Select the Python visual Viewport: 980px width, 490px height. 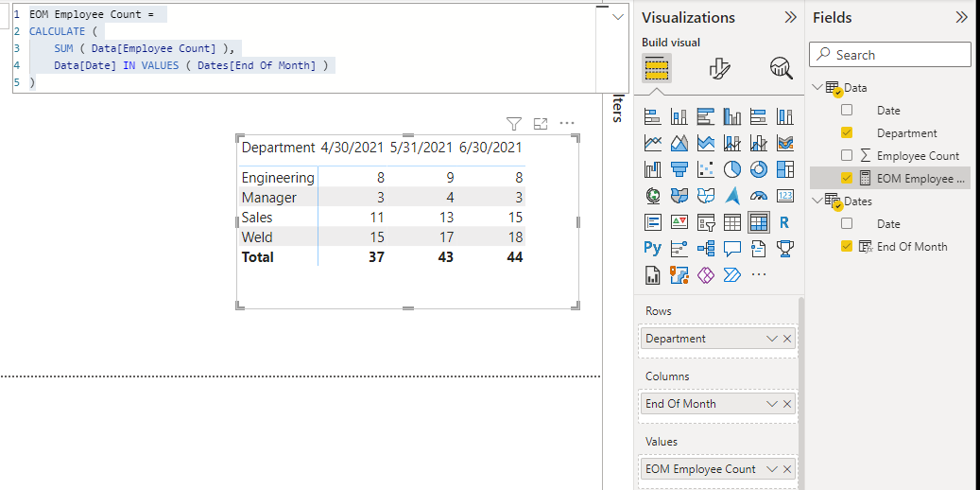tap(652, 249)
